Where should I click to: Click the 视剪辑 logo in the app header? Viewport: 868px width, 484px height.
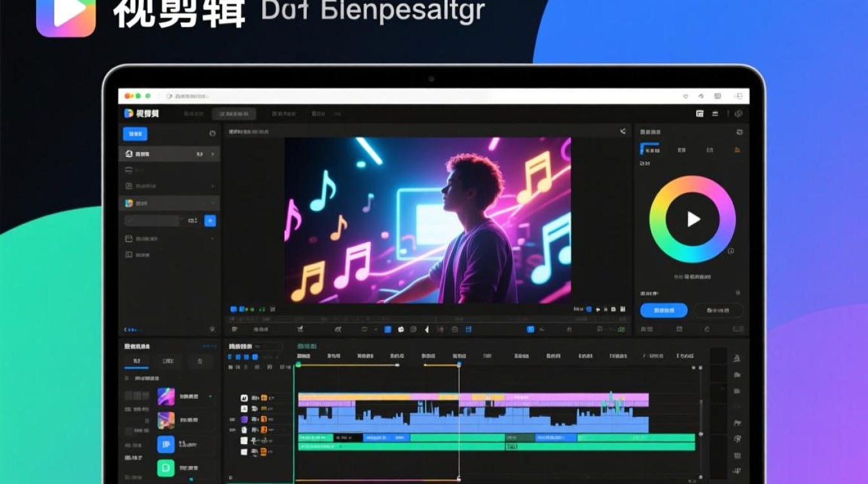coord(141,114)
